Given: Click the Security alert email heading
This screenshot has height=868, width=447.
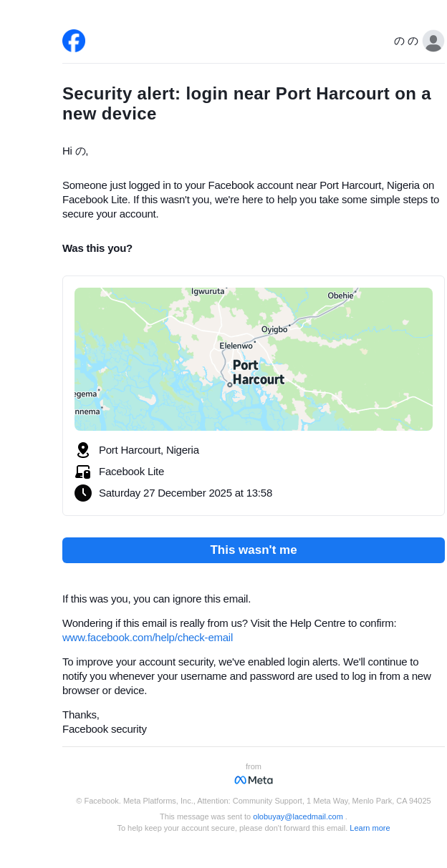Looking at the screenshot, I should click(x=246, y=104).
